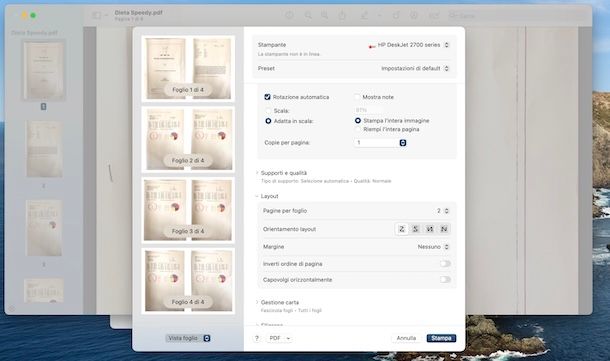Click zoom in magnifier in Preview toolbar
This screenshot has width=610, height=361.
point(324,15)
